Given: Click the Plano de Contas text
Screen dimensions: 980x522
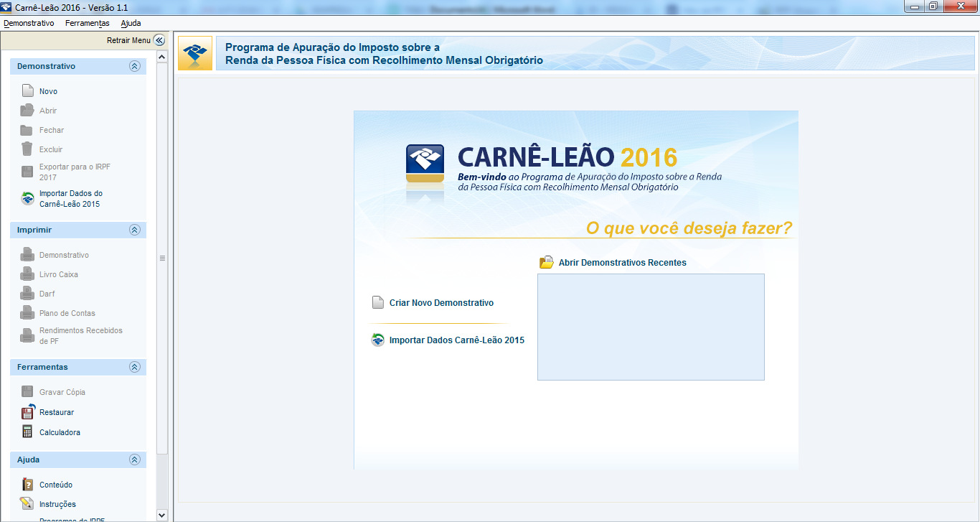Looking at the screenshot, I should click(67, 314).
